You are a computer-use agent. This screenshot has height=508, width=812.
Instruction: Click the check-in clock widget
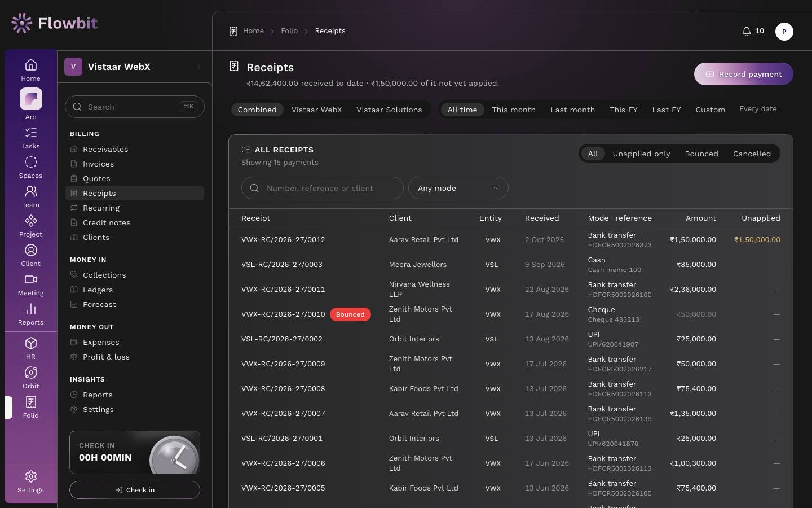pyautogui.click(x=135, y=452)
